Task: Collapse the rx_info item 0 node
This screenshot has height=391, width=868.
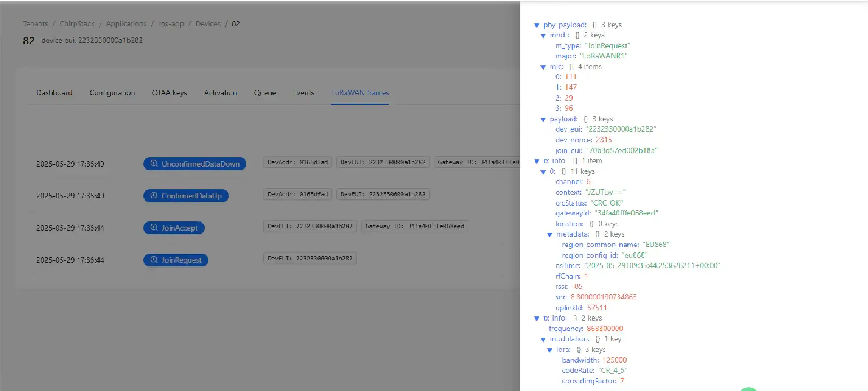Action: pos(543,172)
